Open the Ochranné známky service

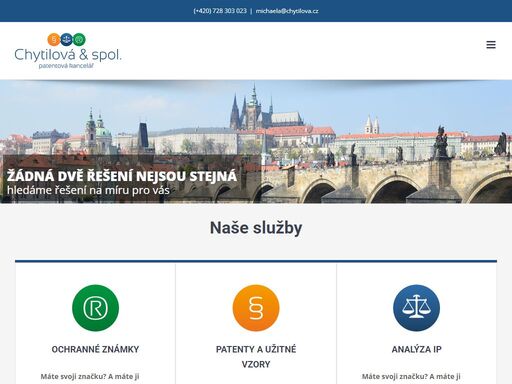(x=95, y=349)
